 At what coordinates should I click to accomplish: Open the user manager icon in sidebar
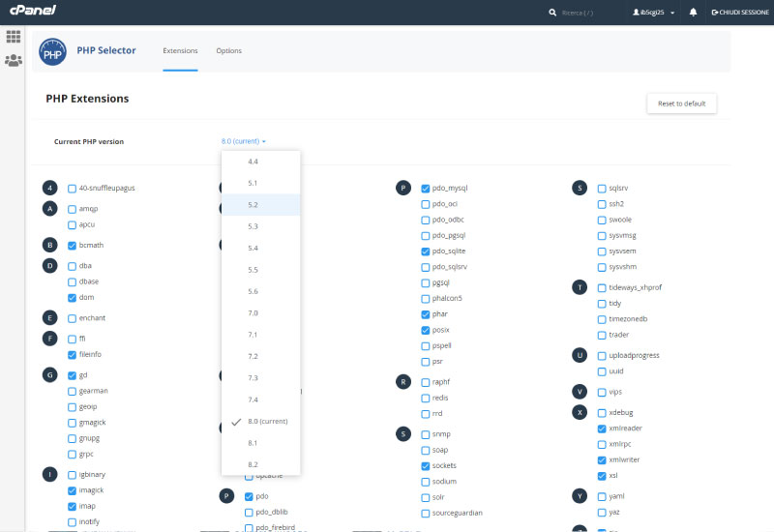14,60
